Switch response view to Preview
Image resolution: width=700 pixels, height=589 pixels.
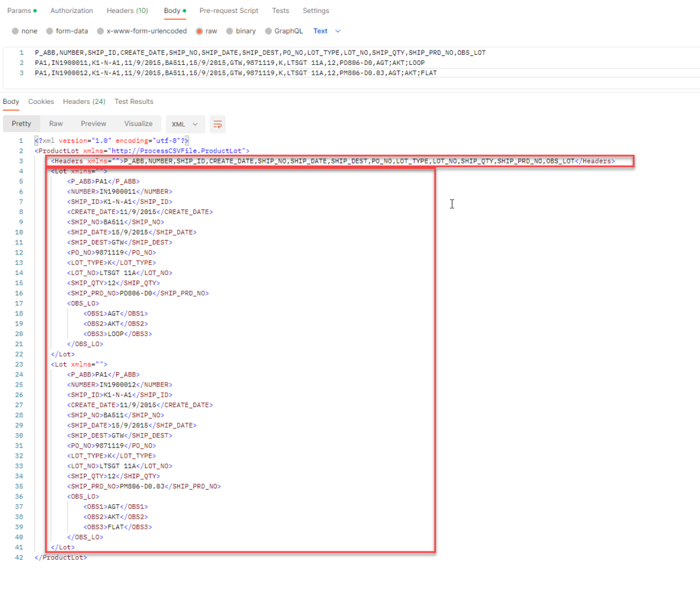coord(94,124)
